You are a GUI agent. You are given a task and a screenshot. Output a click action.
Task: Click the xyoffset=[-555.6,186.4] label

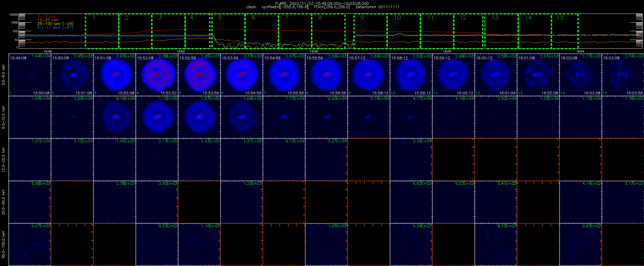285,7
